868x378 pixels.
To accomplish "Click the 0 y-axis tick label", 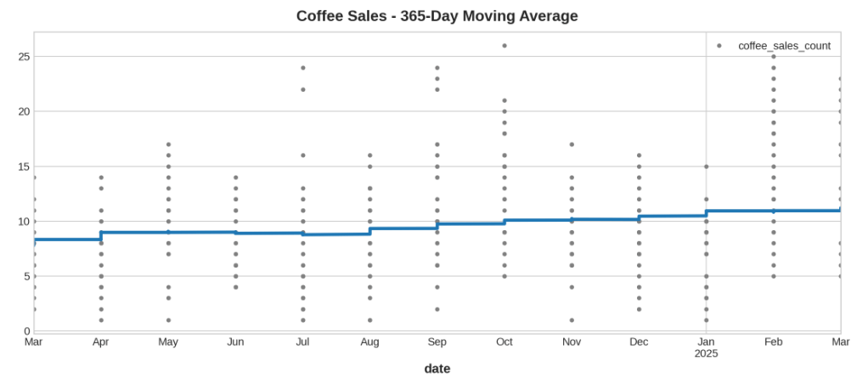I will [x=26, y=331].
